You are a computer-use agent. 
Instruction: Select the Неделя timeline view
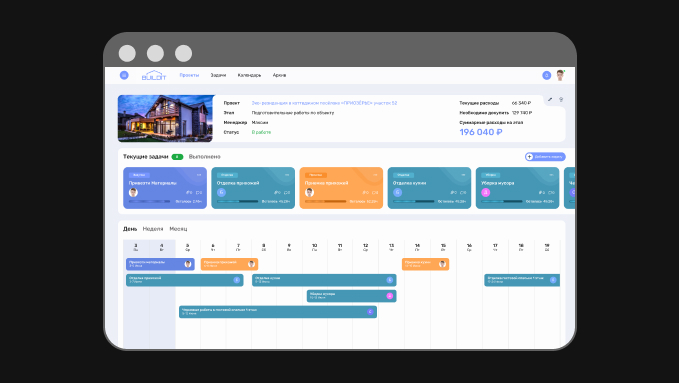(x=153, y=229)
